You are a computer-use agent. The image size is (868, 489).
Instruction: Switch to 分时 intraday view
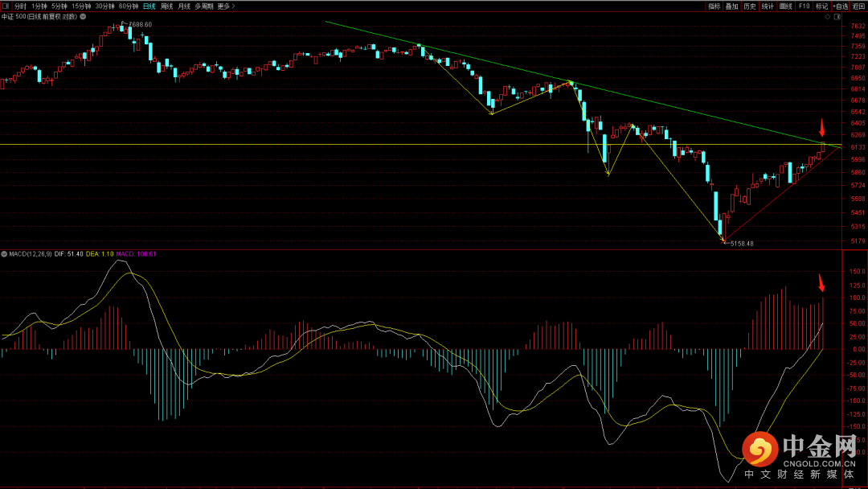coord(20,6)
